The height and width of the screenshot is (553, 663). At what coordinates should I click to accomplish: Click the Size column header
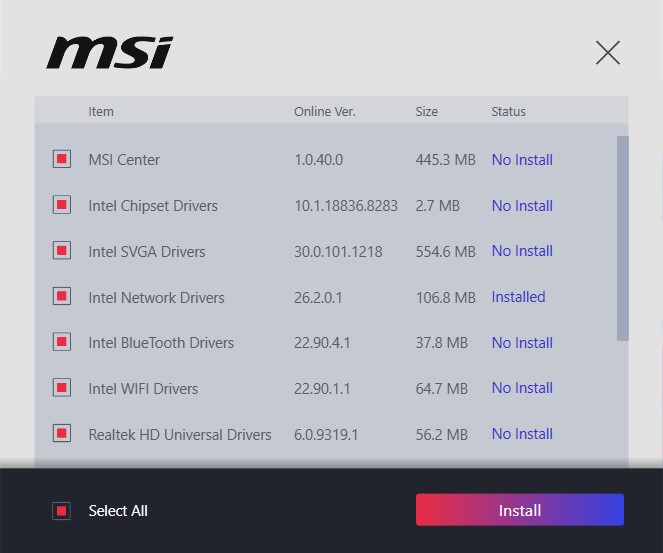[x=426, y=111]
